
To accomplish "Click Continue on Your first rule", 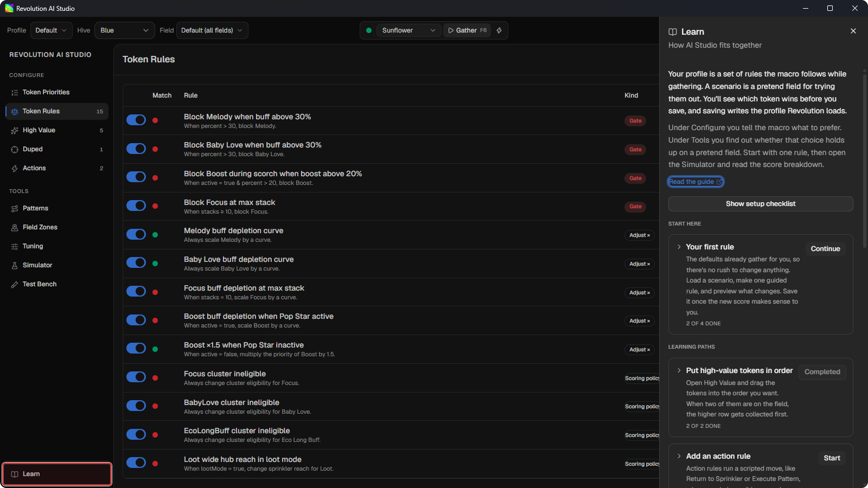I will tap(825, 249).
